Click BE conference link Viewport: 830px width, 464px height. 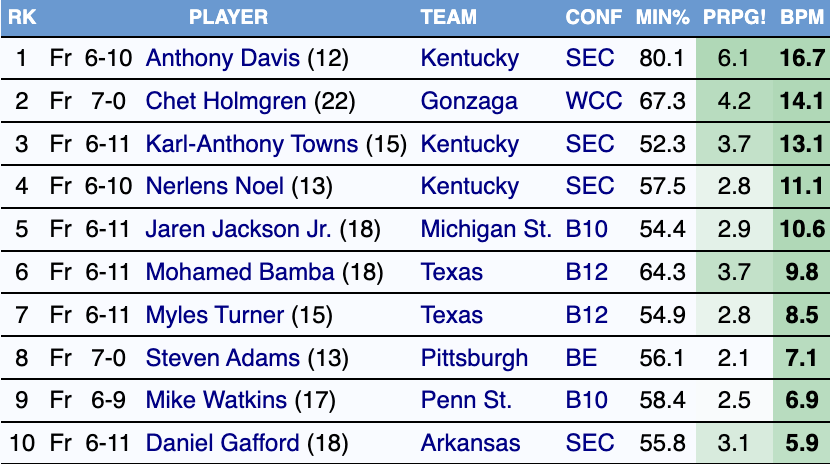[x=581, y=358]
